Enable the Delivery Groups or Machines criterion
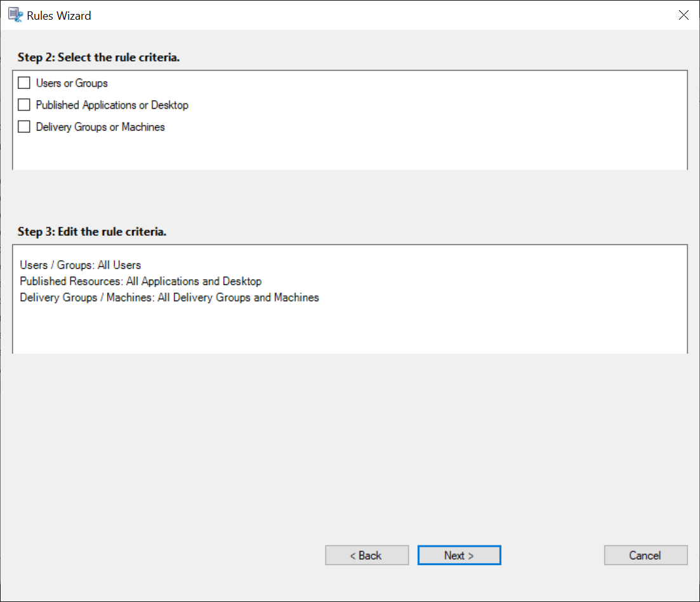This screenshot has width=700, height=602. (23, 126)
